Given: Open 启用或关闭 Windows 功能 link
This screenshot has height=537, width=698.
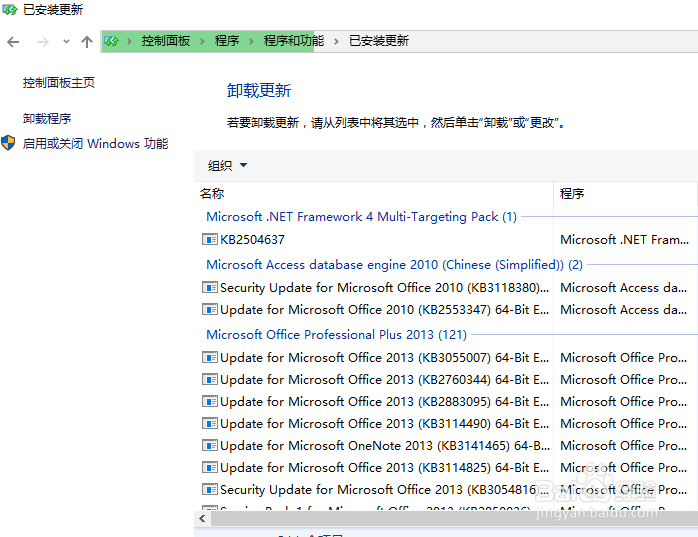Looking at the screenshot, I should coord(95,143).
